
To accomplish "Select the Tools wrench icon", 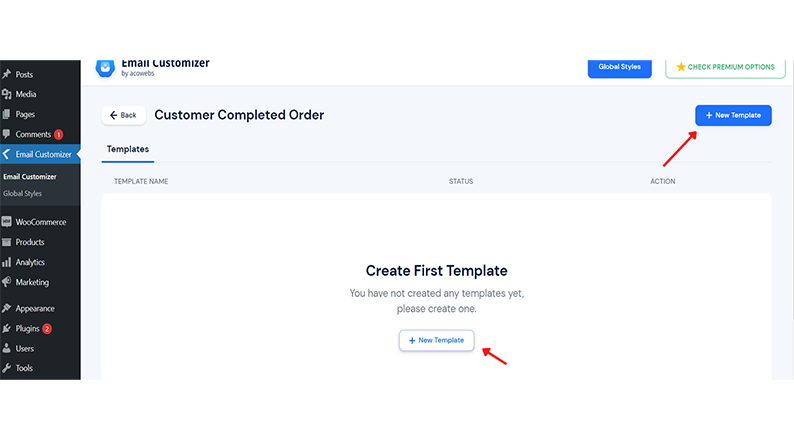I will pos(7,368).
